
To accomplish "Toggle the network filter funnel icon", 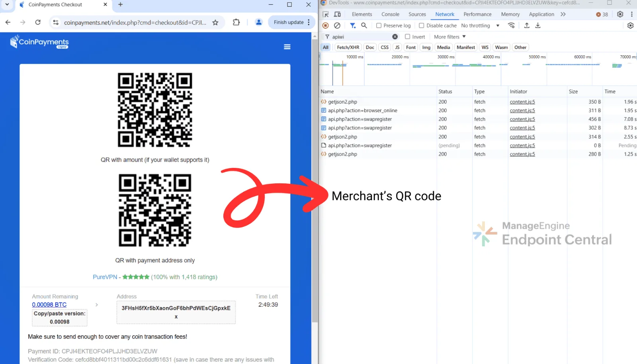I will 353,25.
